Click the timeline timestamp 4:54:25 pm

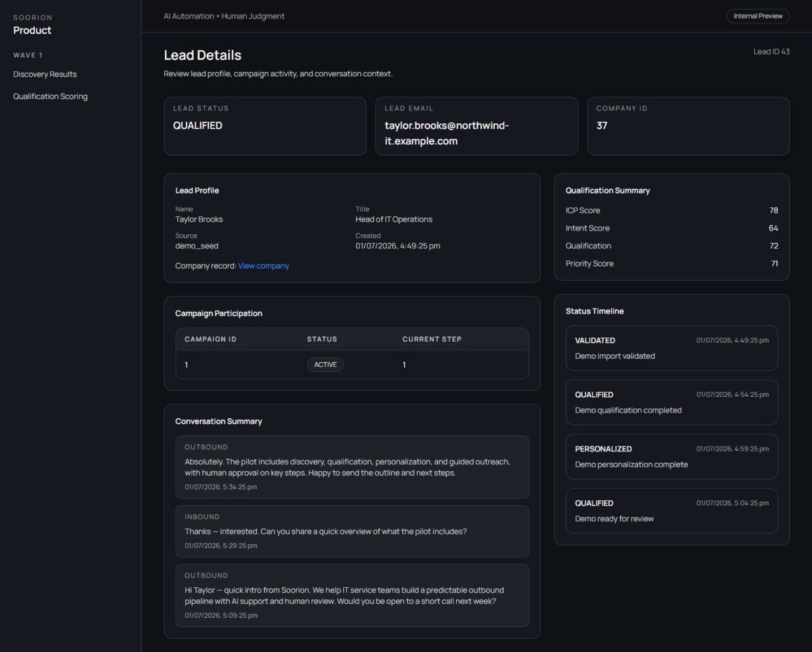click(733, 395)
